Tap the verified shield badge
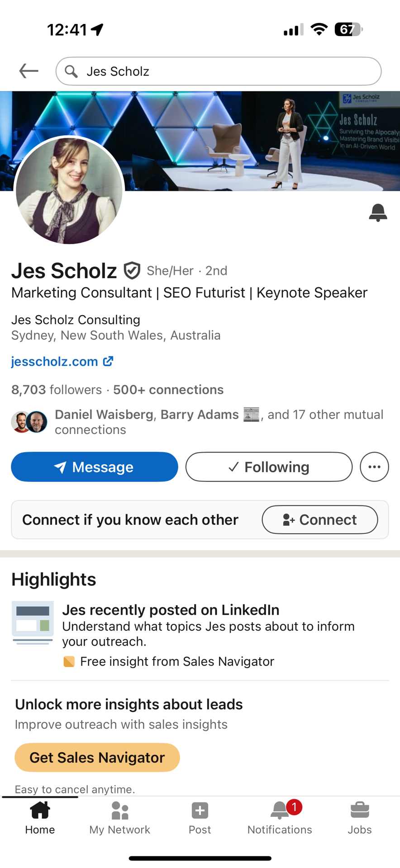Screen dimensions: 400x868 (132, 271)
